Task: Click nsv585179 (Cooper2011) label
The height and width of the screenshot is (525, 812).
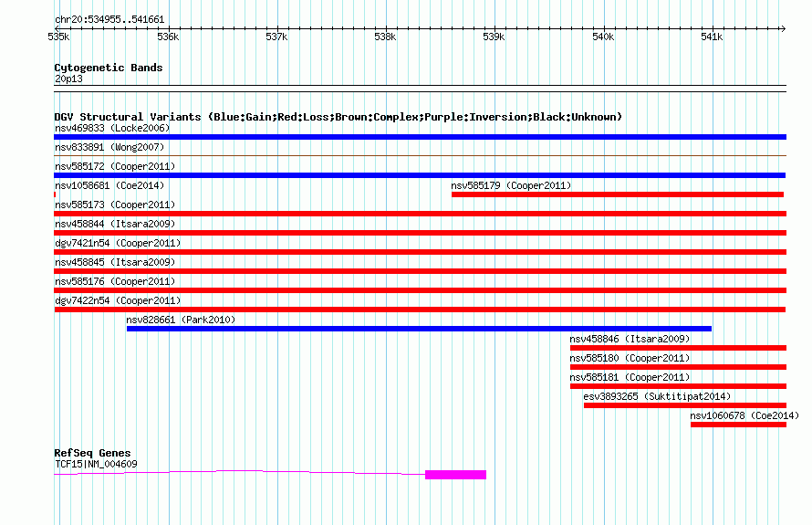Action: 511,185
